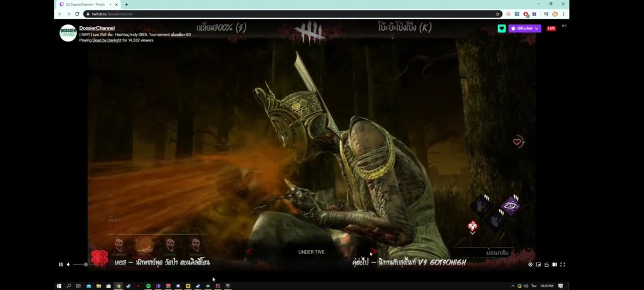Enter fullscreen on the video player
Screen dimensions: 644x290
[562, 264]
